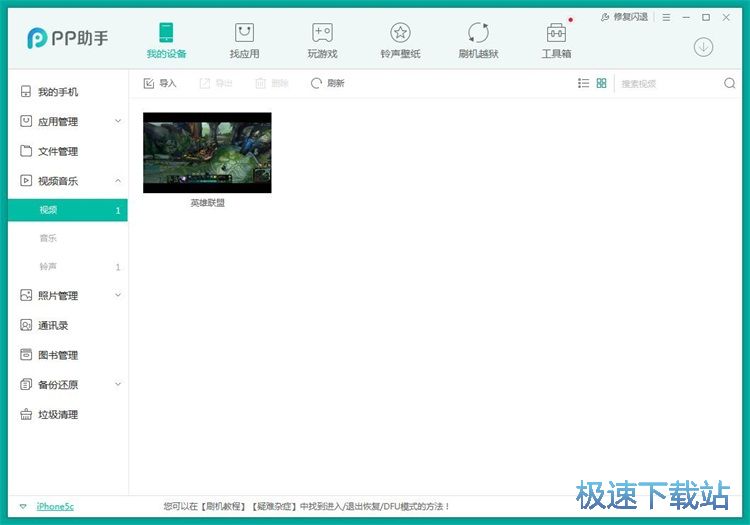
Task: Click the PP助手 logo
Action: coord(68,38)
